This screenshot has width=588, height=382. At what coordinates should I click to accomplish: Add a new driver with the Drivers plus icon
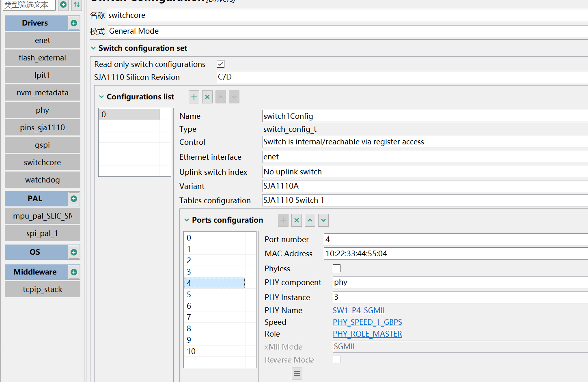click(74, 23)
